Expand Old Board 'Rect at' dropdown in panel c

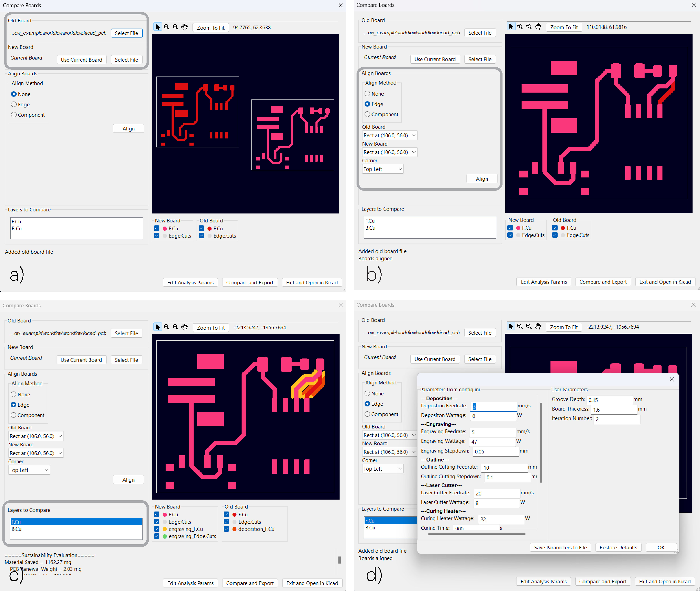[x=36, y=436]
